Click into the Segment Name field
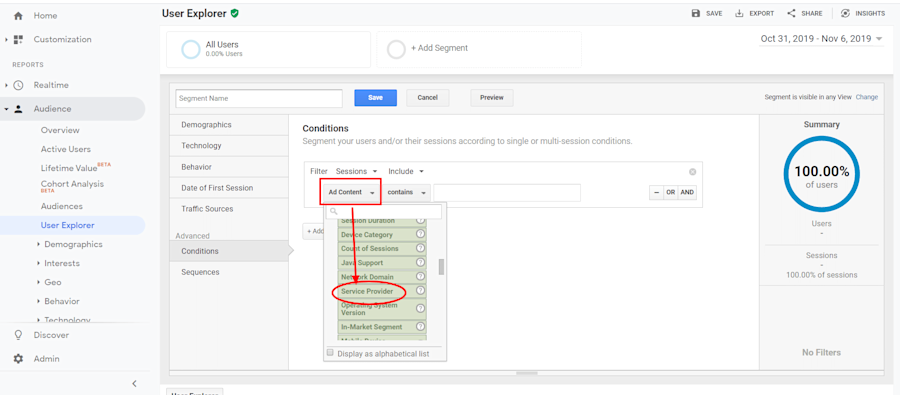 pyautogui.click(x=259, y=98)
